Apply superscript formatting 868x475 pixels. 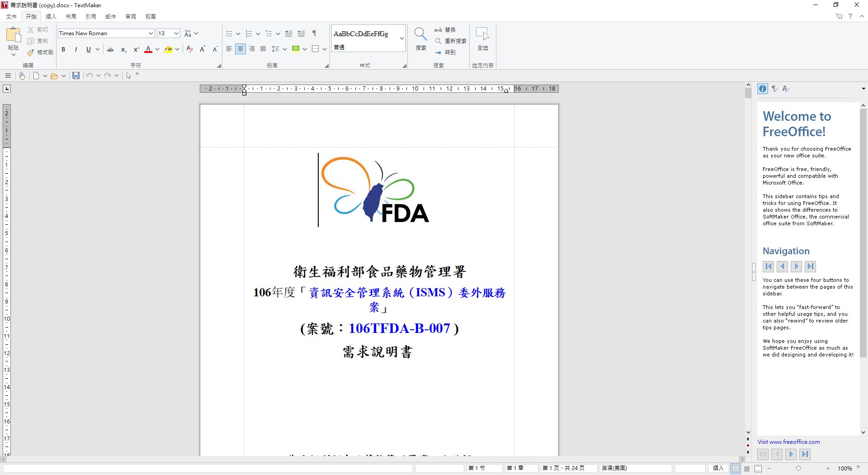coord(136,49)
